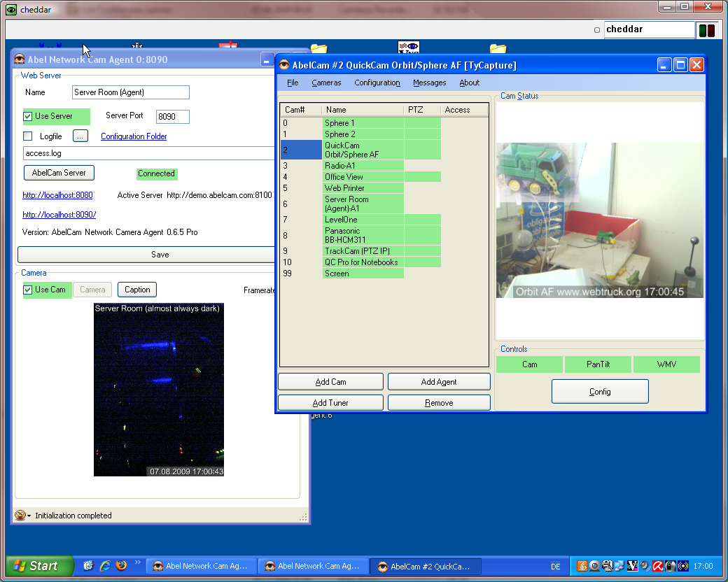Open the http://localhost:8080 link
This screenshot has width=728, height=582.
pos(57,195)
